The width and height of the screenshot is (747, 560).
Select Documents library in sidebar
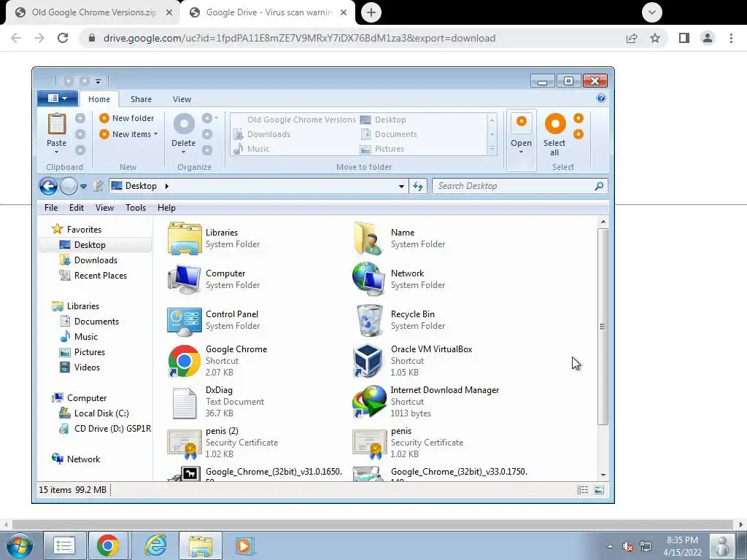(x=96, y=322)
